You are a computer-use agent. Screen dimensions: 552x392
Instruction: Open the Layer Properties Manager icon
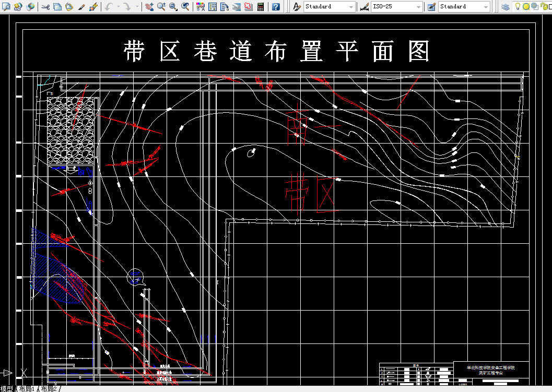coord(506,6)
